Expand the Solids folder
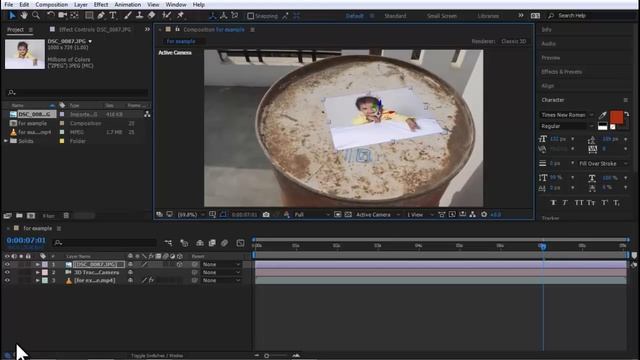 [6, 141]
